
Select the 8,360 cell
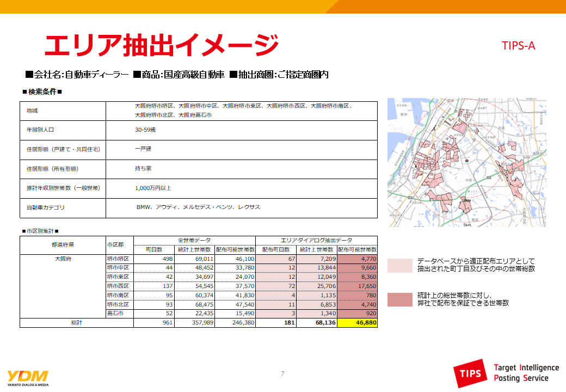(358, 277)
